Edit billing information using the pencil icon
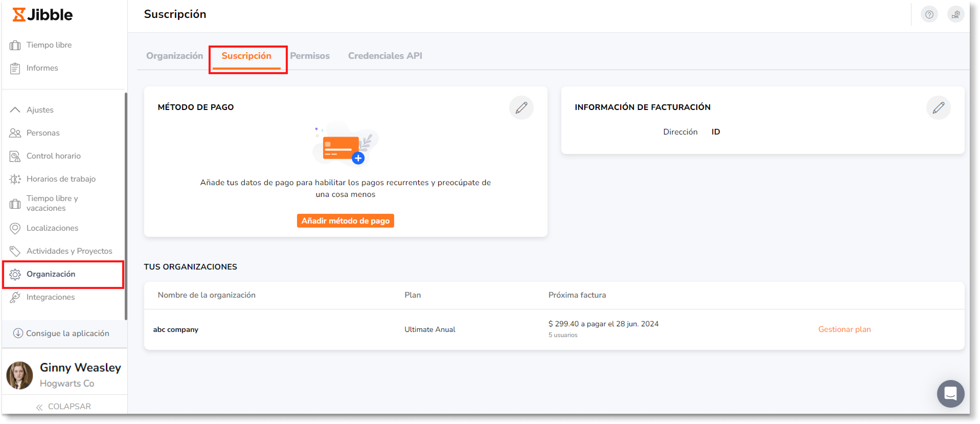This screenshot has width=980, height=424. coord(939,107)
